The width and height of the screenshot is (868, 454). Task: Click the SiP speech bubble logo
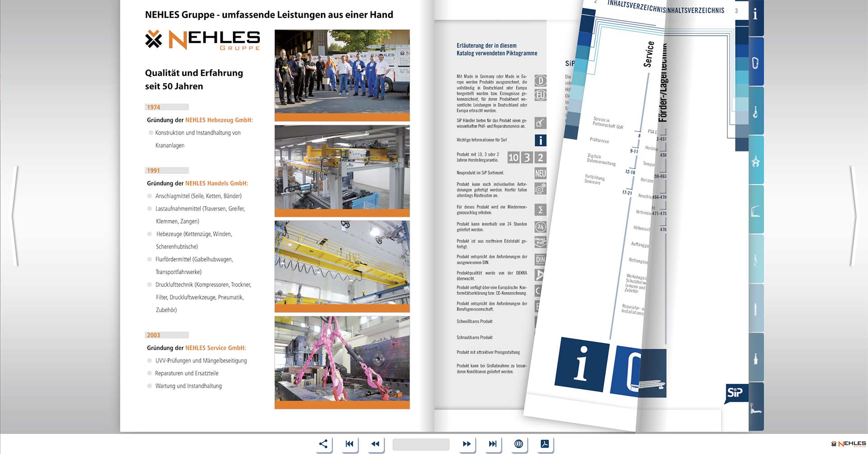pos(735,393)
